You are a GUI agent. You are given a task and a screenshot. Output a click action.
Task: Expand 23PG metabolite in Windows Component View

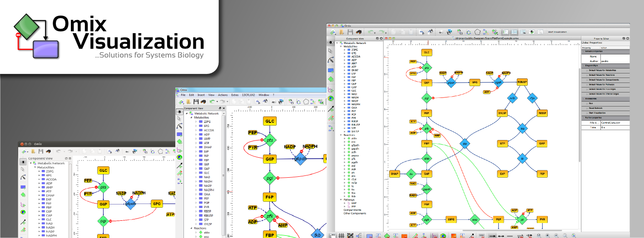(196, 121)
